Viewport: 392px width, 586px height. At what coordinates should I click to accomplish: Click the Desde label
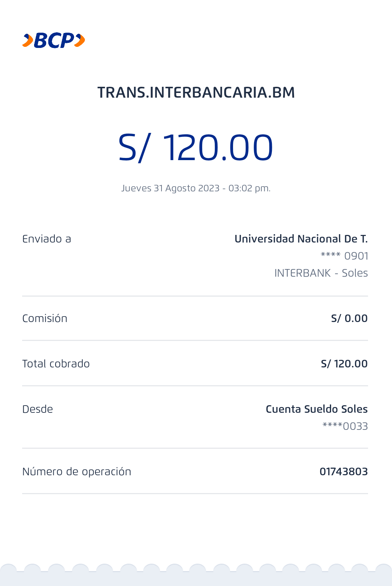pyautogui.click(x=38, y=409)
